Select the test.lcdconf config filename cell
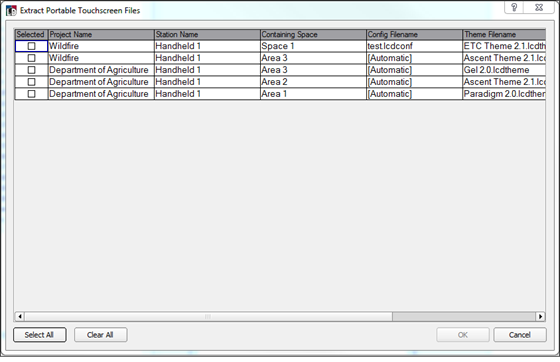 (414, 46)
